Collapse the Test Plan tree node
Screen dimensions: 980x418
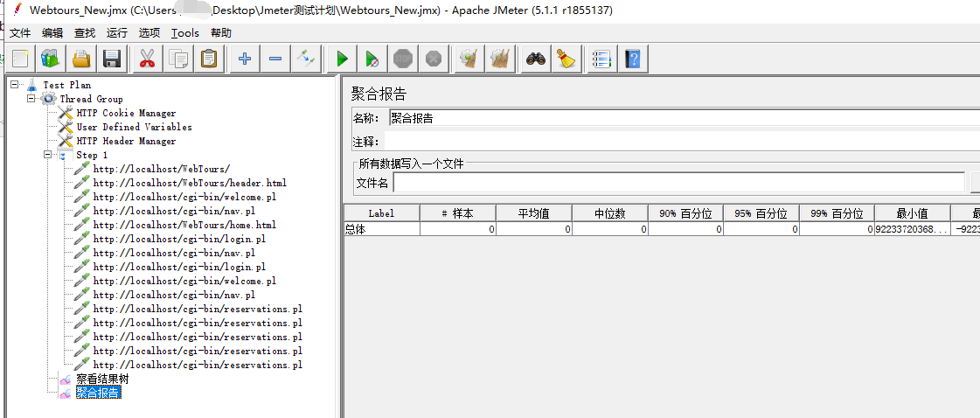pos(14,84)
